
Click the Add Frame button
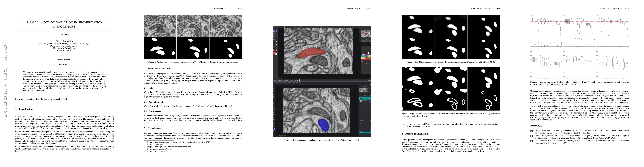[280, 80]
